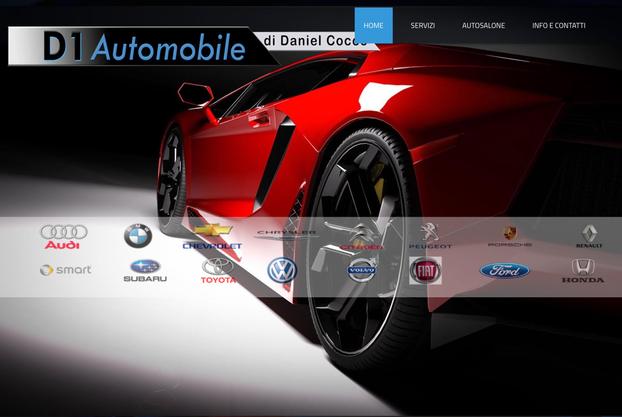Choose the Ford oval logo

505,271
